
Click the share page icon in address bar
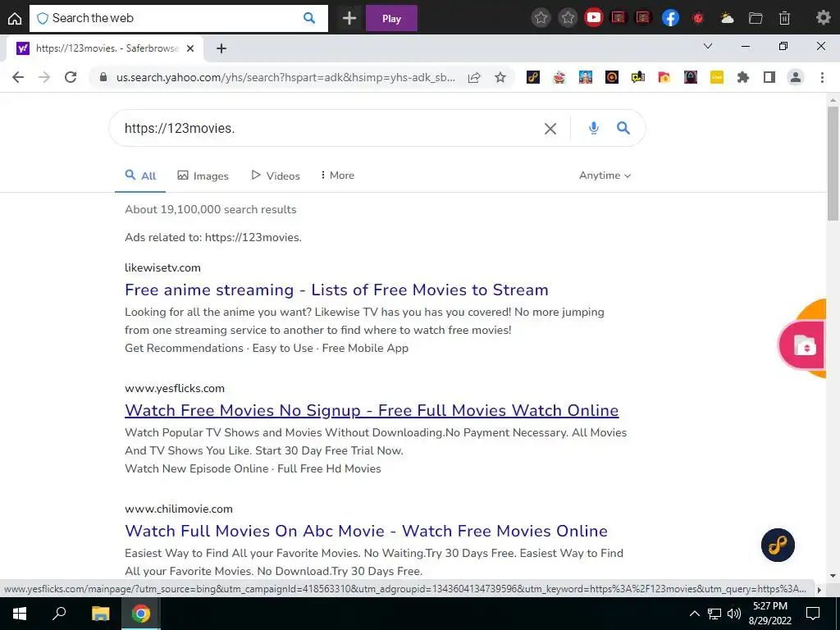[x=474, y=78]
